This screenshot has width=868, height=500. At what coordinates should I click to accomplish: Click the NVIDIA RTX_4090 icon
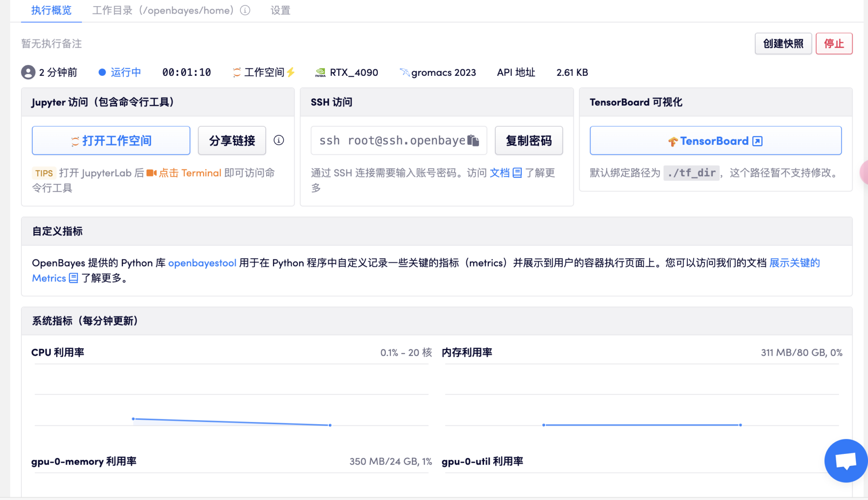(x=320, y=72)
